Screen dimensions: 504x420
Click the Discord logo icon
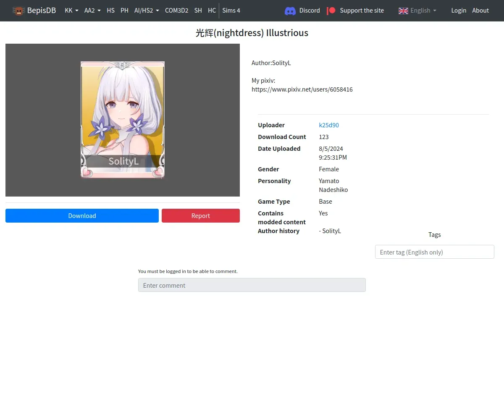click(x=290, y=11)
